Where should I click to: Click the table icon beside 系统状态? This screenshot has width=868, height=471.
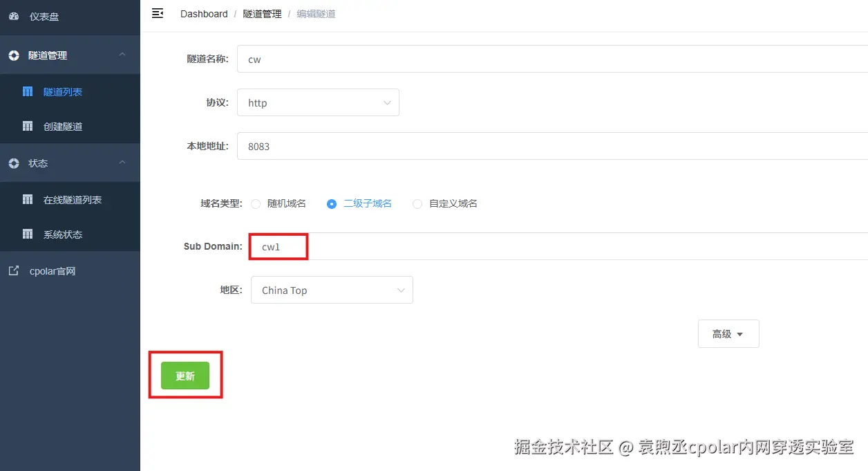tap(28, 234)
